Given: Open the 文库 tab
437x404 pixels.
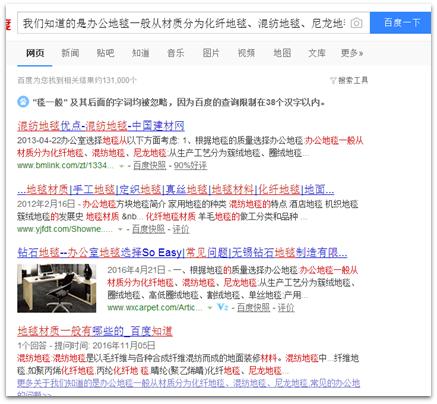Looking at the screenshot, I should 317,53.
